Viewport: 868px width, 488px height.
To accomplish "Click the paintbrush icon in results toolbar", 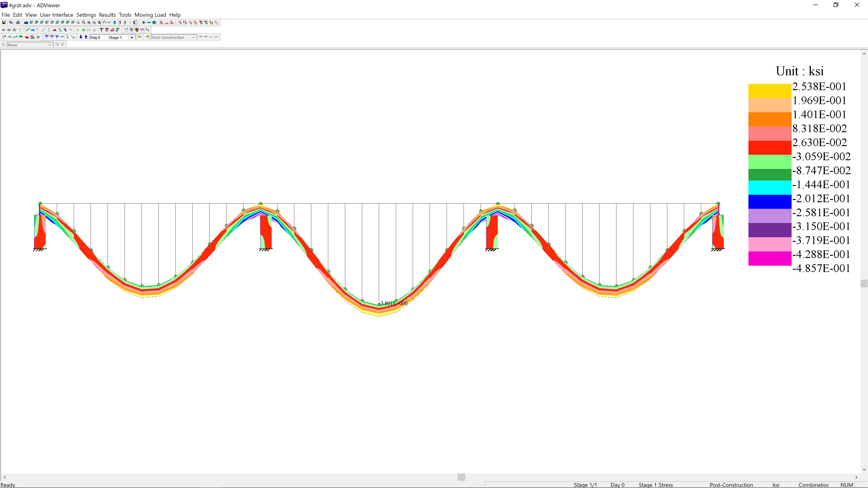I will coord(4,37).
